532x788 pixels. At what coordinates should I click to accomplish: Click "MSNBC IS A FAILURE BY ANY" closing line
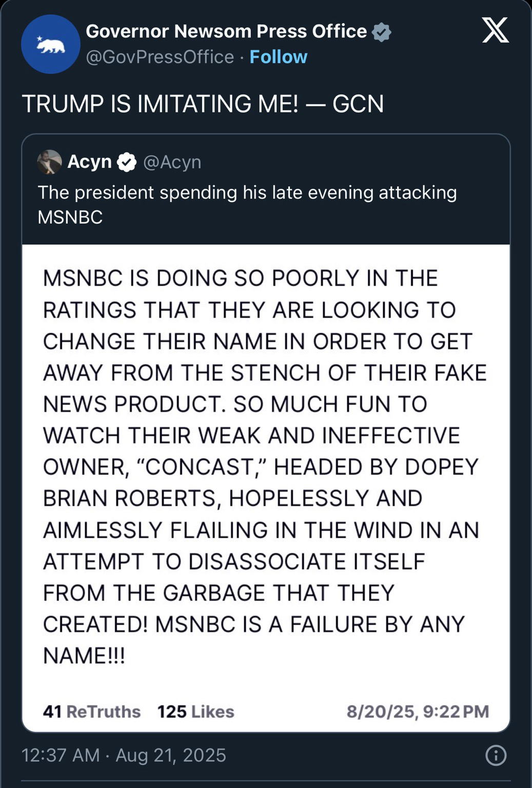tap(310, 624)
